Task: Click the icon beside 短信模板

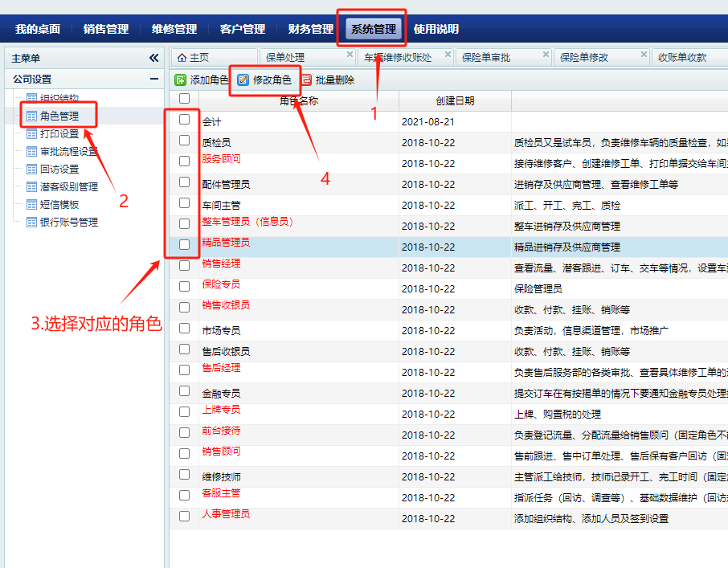Action: [31, 205]
